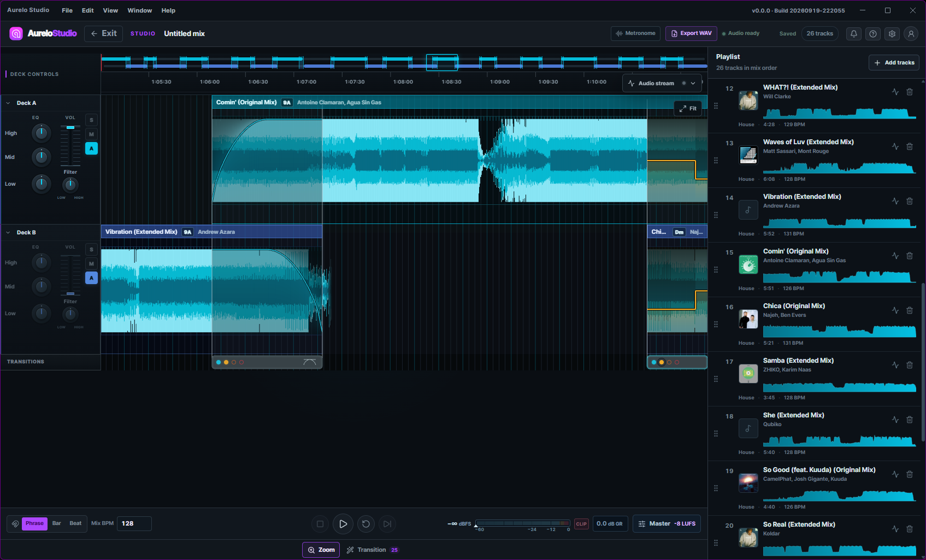Toggle Deck A solo button
This screenshot has height=560, width=926.
point(91,120)
